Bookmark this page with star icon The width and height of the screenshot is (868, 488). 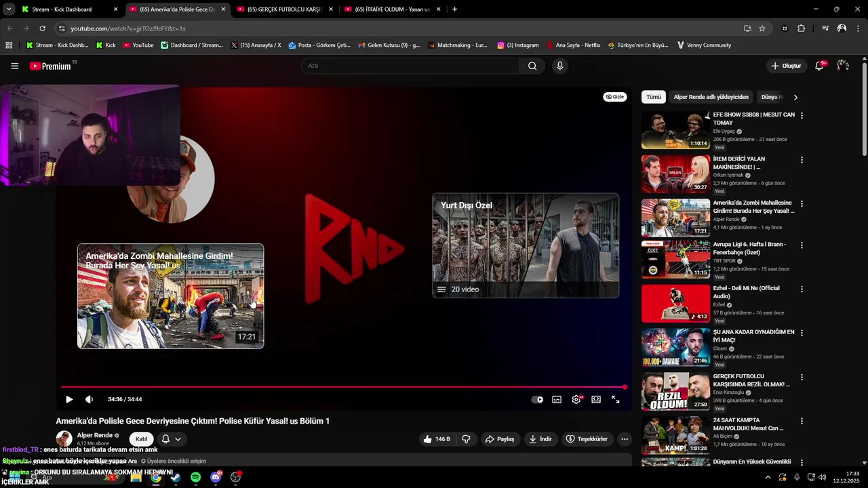[x=762, y=28]
